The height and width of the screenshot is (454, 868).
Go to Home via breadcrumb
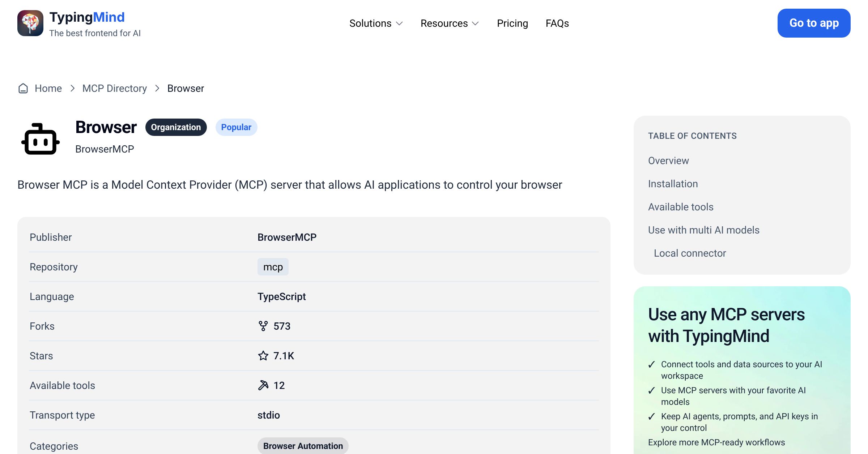(x=48, y=88)
